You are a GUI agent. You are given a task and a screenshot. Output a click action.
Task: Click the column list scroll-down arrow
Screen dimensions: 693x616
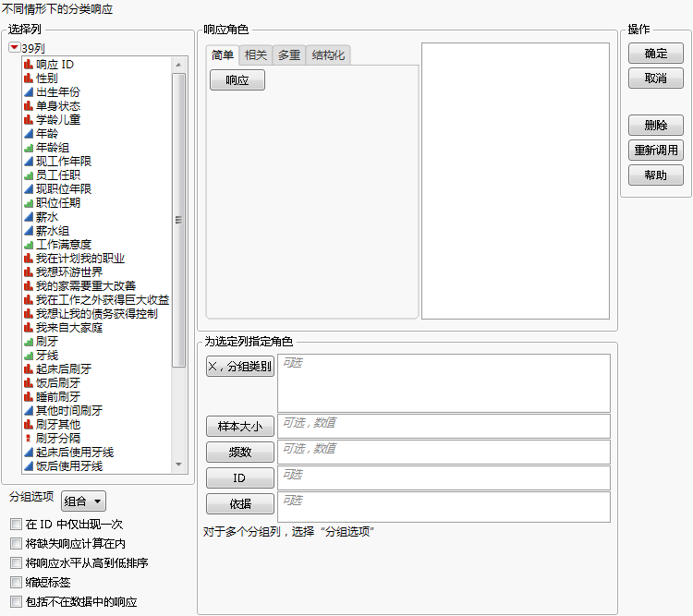point(178,465)
